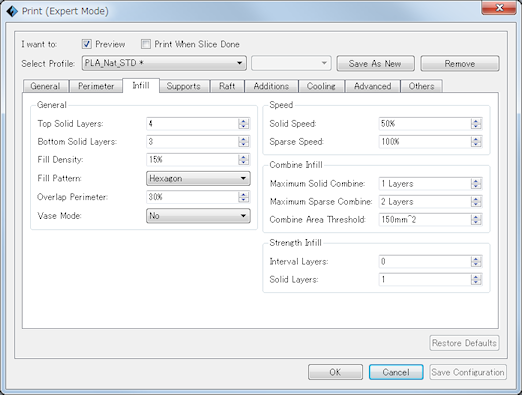Viewport: 522px width, 395px height.
Task: Adjust the Maximum Solid Combine spinner arrows
Action: click(476, 184)
